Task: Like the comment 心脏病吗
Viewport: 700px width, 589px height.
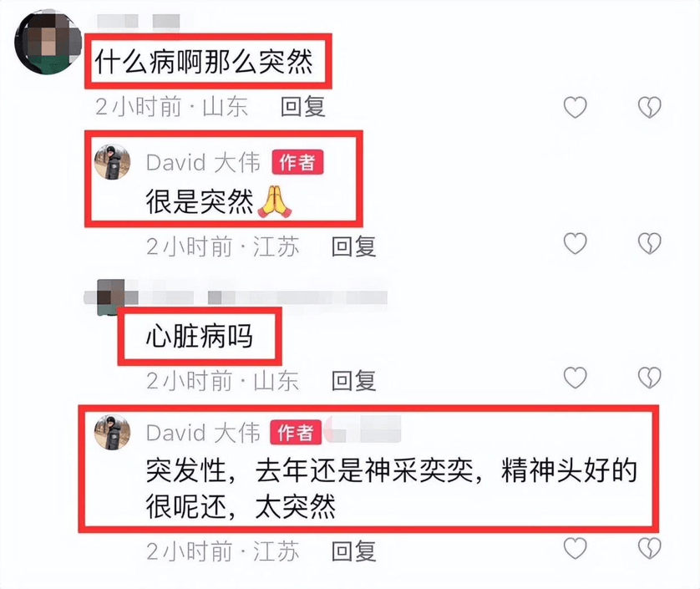Action: click(x=575, y=378)
